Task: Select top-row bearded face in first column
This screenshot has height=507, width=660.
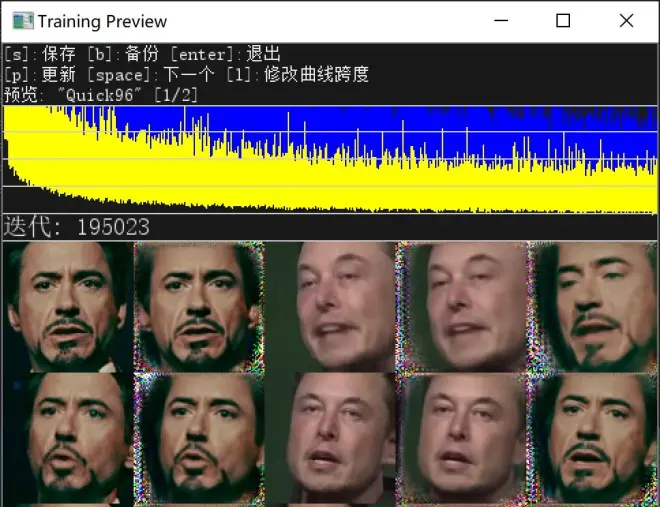Action: pos(69,307)
